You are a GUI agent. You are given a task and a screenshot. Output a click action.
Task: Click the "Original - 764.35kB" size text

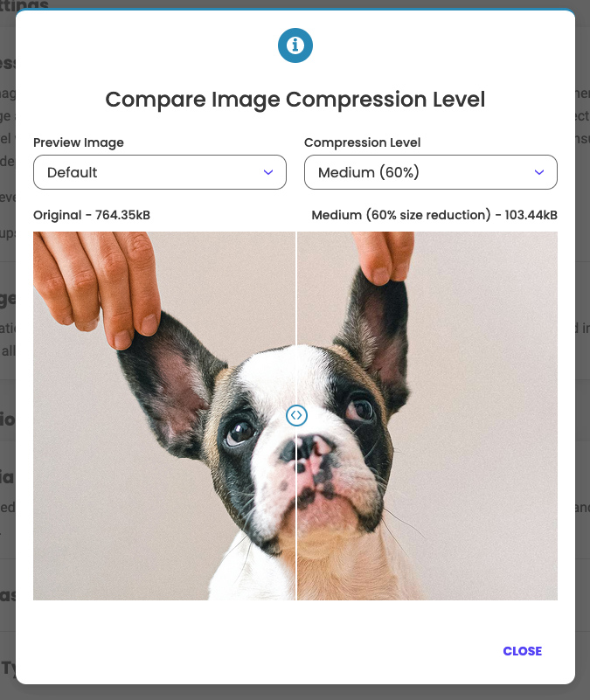(92, 215)
